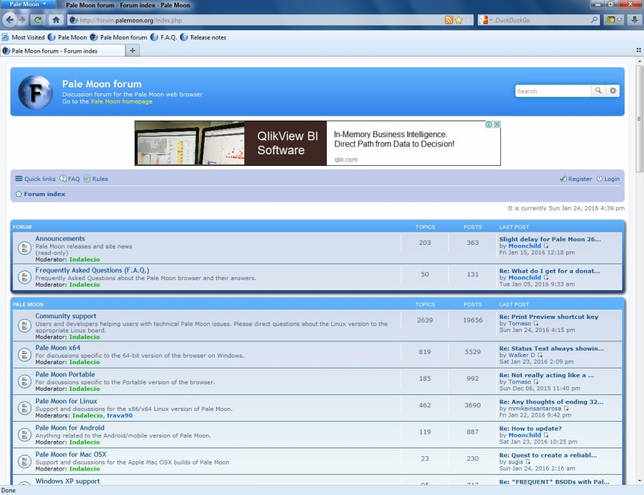Click the Community support forum status icon
This screenshot has width=644, height=495.
[24, 326]
